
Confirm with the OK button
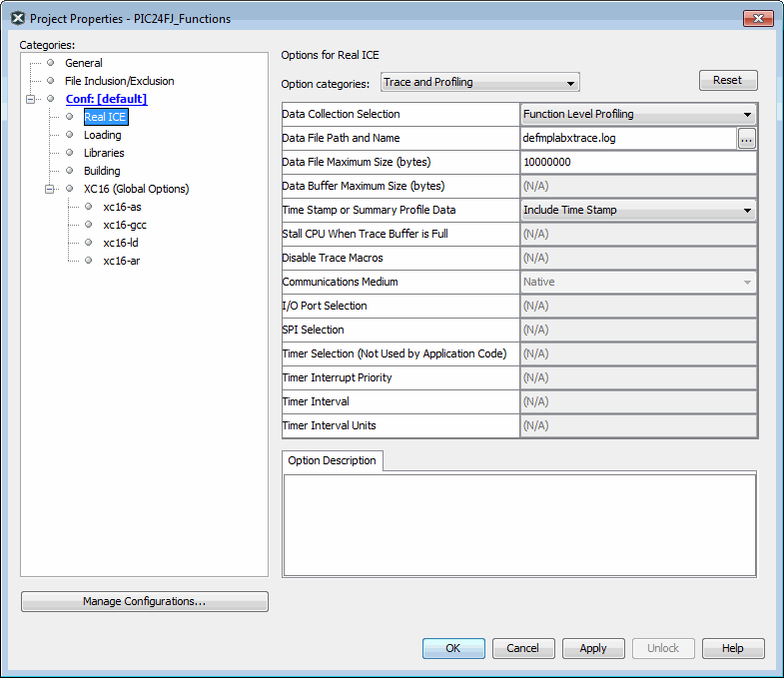(x=453, y=648)
